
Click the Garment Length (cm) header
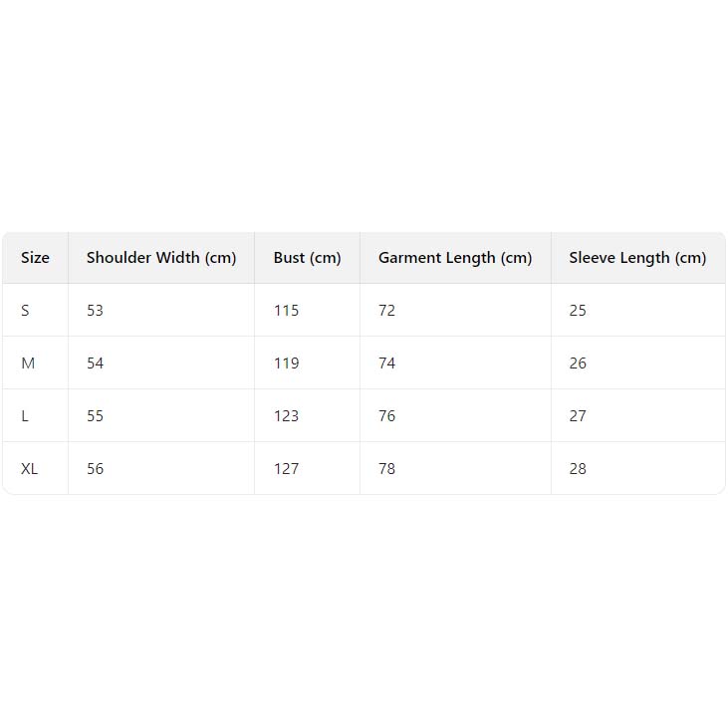(455, 258)
